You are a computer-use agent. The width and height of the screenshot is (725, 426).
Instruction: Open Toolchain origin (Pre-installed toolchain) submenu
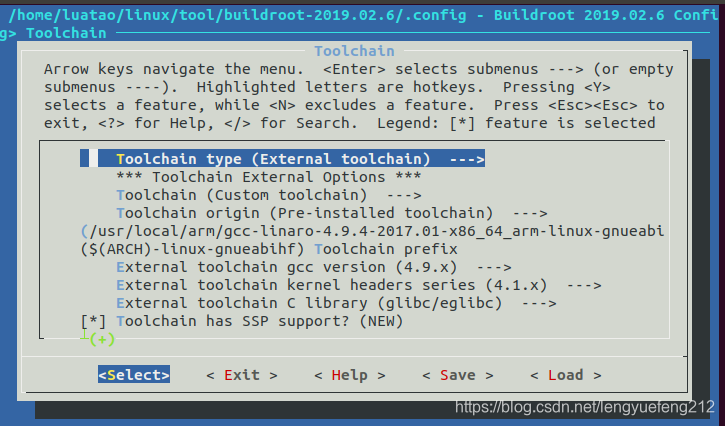click(332, 213)
